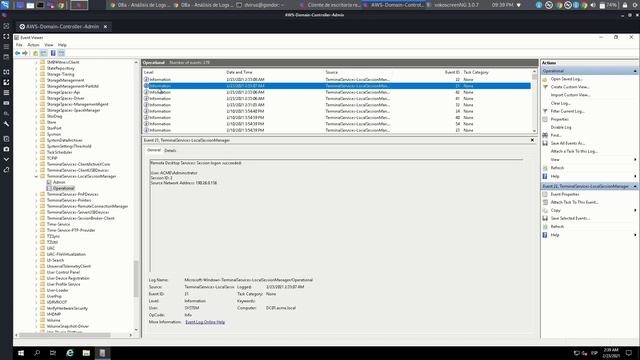This screenshot has height=360, width=640.
Task: Select the User Profile Service folder
Action: [63, 284]
